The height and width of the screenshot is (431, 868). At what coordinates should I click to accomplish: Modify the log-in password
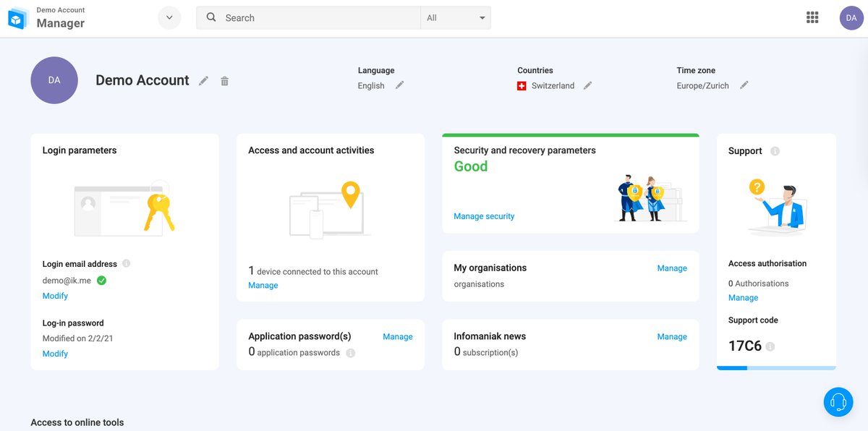[55, 354]
